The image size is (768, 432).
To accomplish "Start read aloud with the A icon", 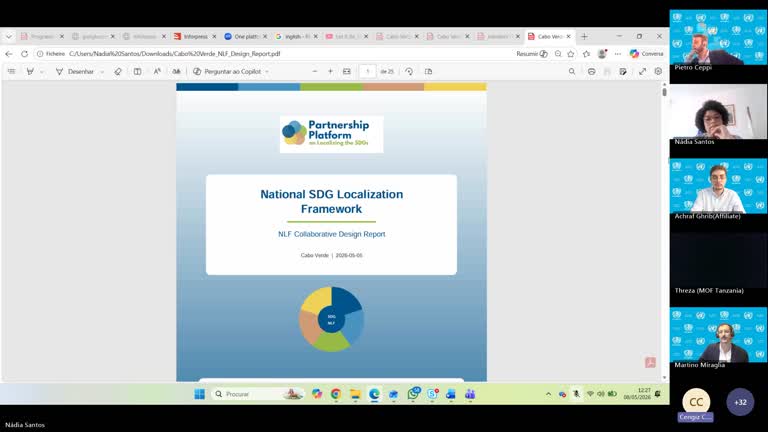I will (157, 72).
